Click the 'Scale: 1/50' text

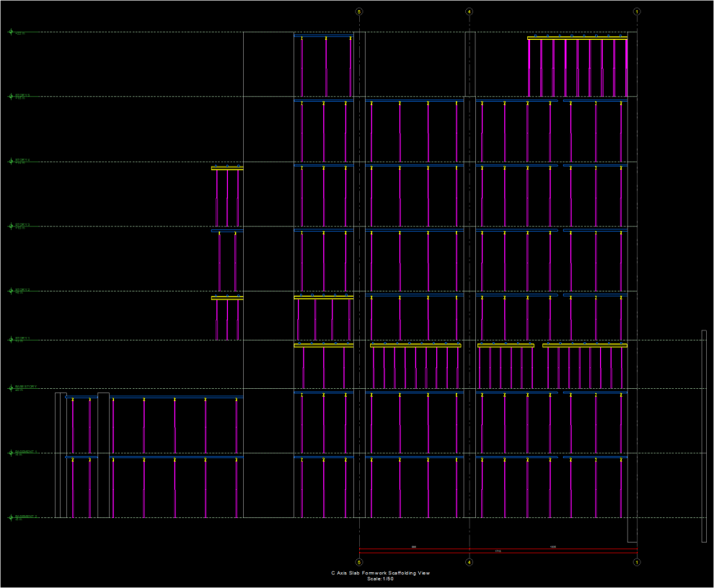[380, 579]
